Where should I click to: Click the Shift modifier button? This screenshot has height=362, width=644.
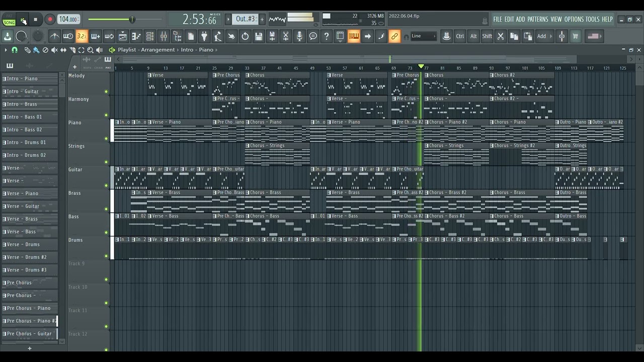[487, 36]
